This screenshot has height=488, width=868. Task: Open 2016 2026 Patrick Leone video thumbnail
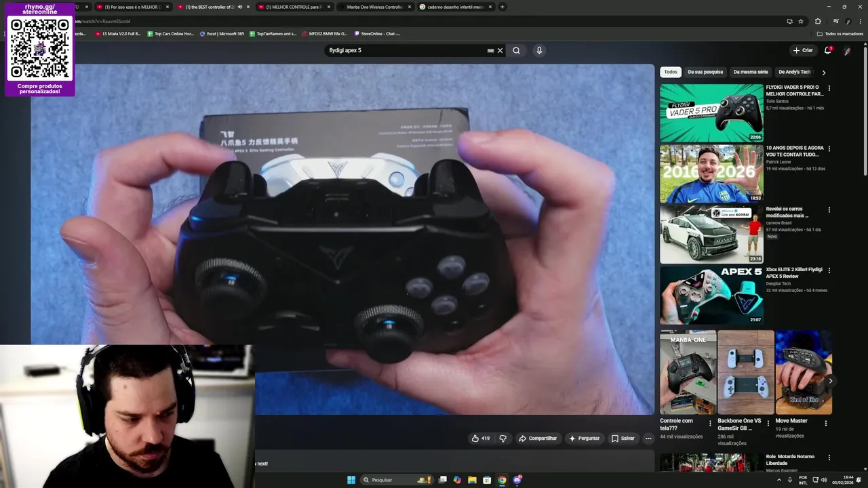click(x=711, y=174)
